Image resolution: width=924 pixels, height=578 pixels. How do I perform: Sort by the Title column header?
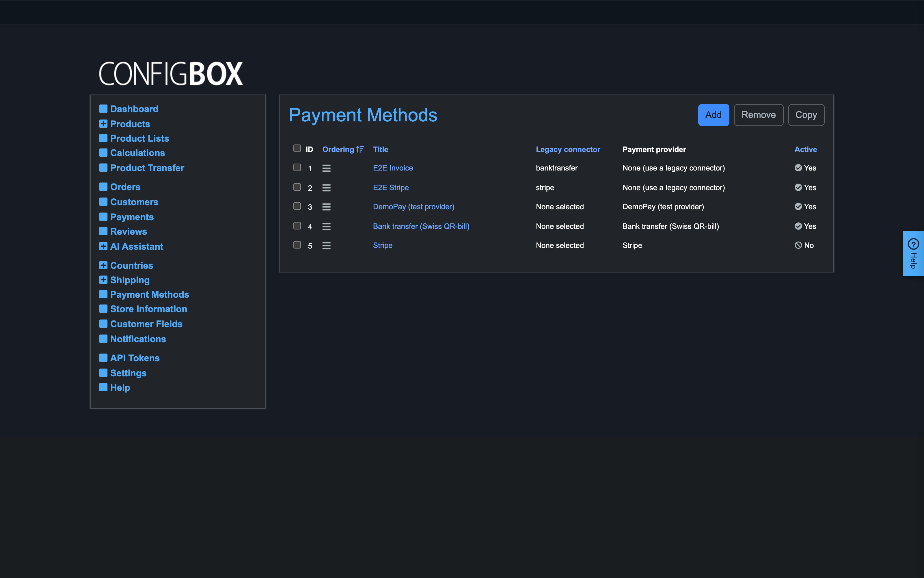(x=380, y=149)
